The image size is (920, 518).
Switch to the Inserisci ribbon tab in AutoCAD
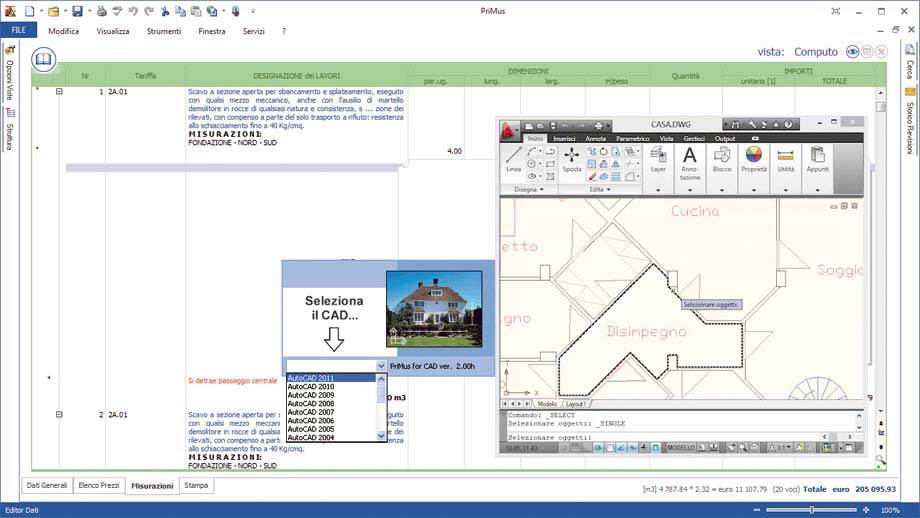click(x=564, y=138)
